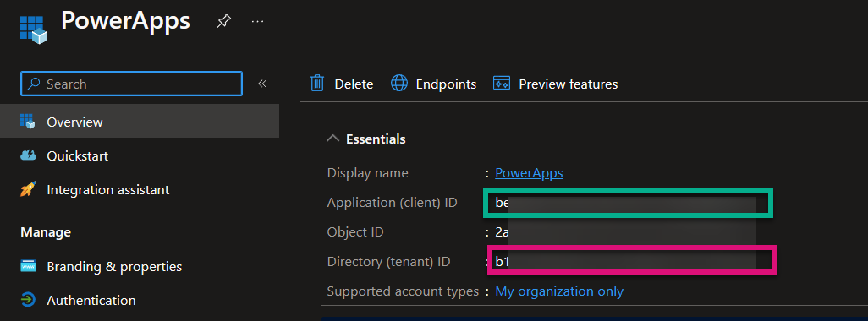Image resolution: width=868 pixels, height=321 pixels.
Task: Click the Quickstart cloud icon
Action: (28, 155)
